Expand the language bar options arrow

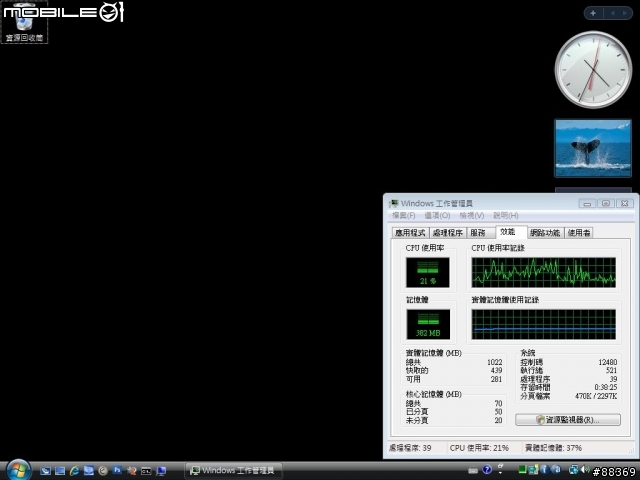[x=500, y=473]
